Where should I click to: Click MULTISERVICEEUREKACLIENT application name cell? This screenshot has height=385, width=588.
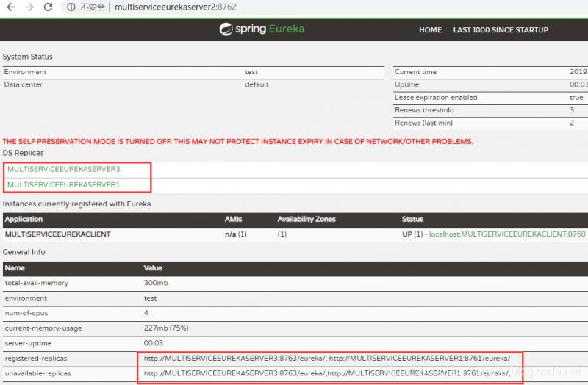[58, 234]
